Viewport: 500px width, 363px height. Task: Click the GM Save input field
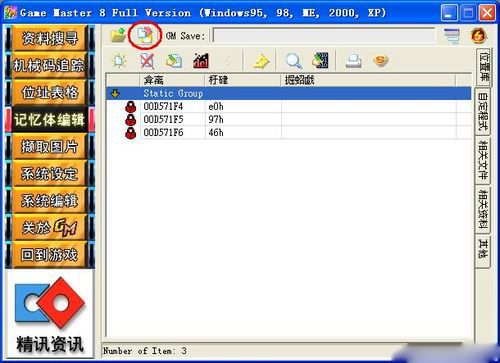click(324, 36)
